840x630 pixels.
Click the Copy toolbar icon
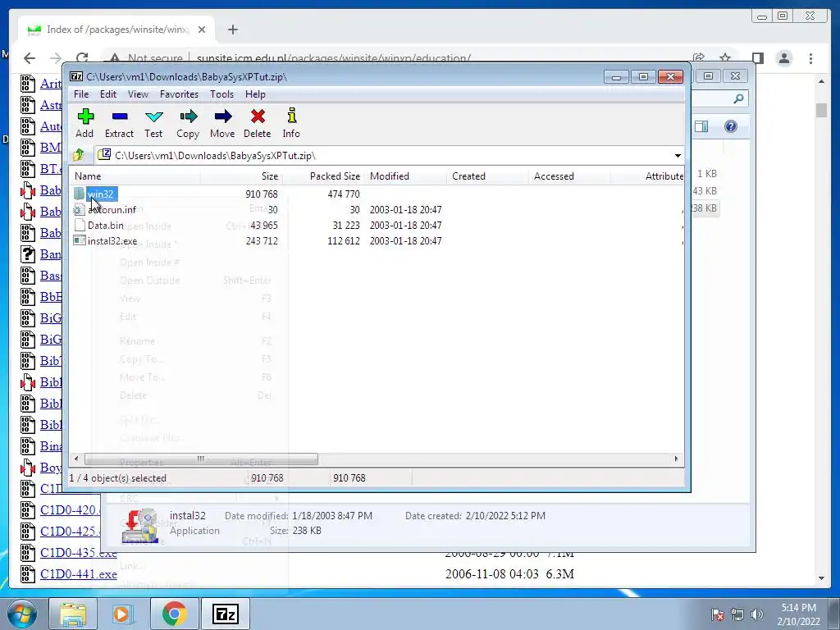click(x=188, y=123)
